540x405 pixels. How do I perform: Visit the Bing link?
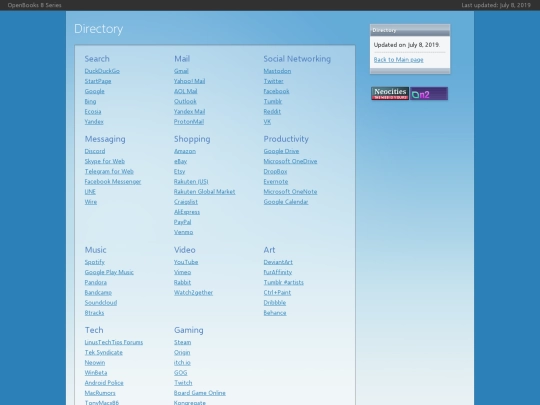pos(90,101)
